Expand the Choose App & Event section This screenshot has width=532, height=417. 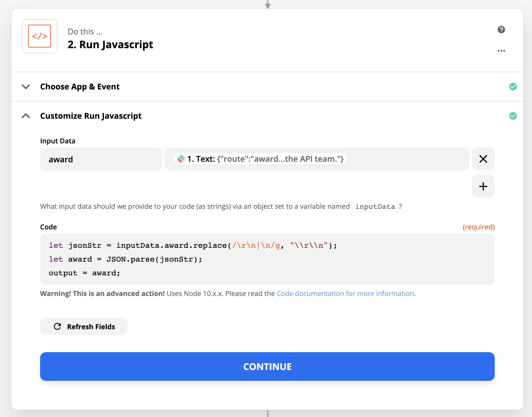coord(26,87)
